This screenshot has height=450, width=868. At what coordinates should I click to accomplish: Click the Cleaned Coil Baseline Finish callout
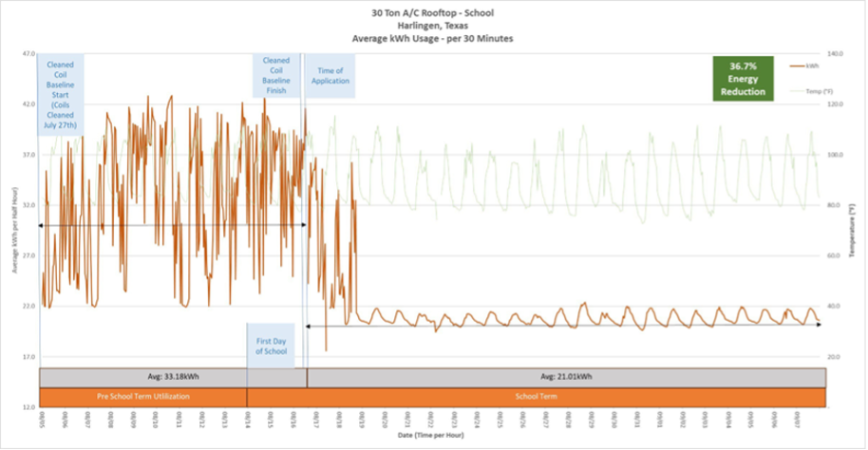pos(276,76)
